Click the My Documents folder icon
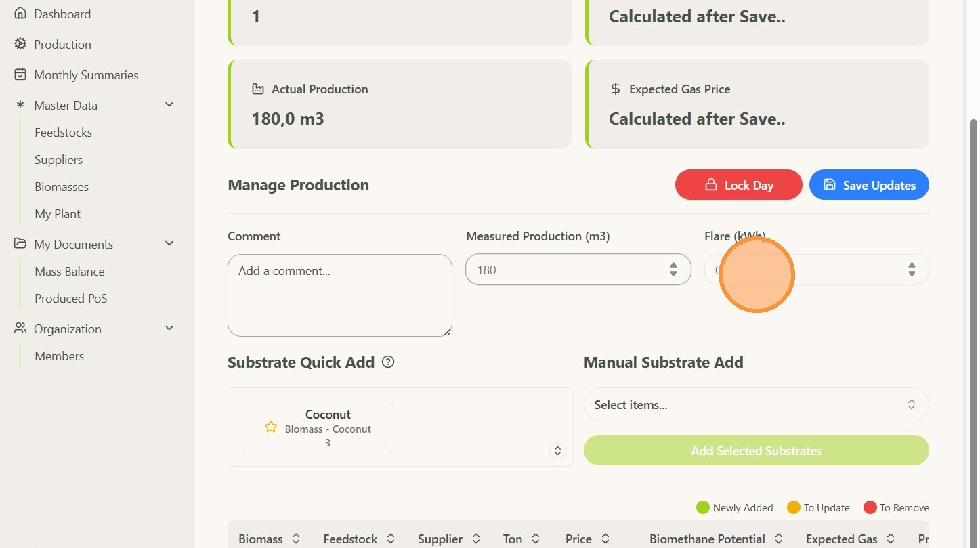 (20, 244)
